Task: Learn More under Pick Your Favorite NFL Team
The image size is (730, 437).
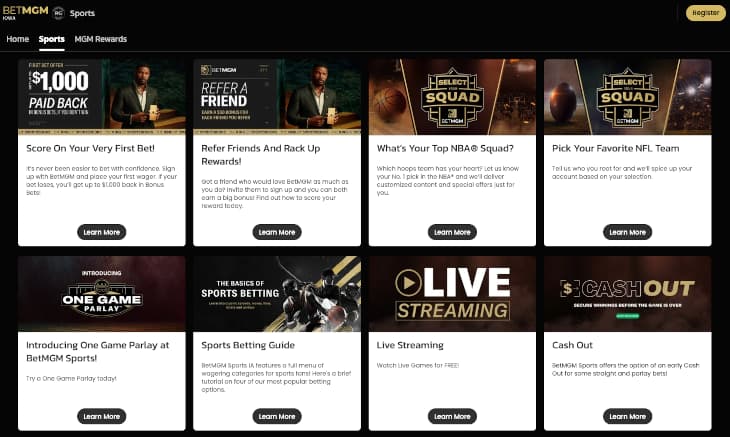Action: tap(628, 232)
